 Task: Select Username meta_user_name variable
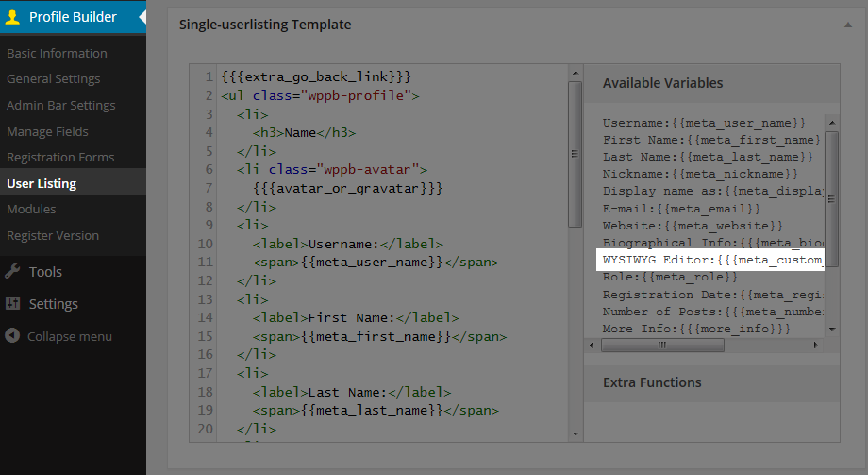704,123
